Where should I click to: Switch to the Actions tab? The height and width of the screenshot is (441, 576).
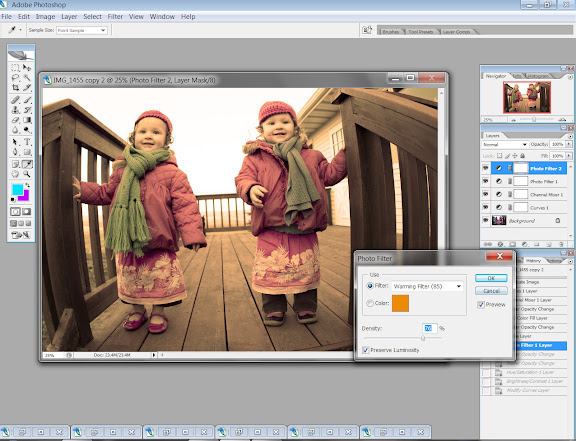554,260
